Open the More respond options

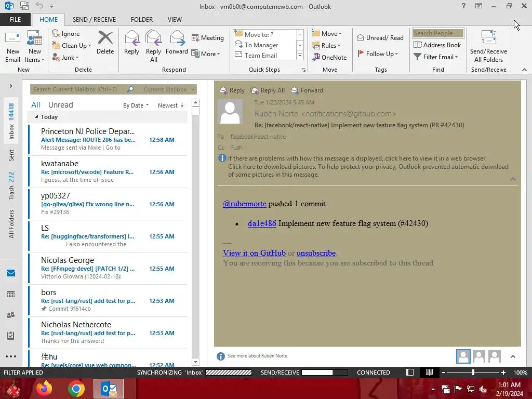pos(206,54)
